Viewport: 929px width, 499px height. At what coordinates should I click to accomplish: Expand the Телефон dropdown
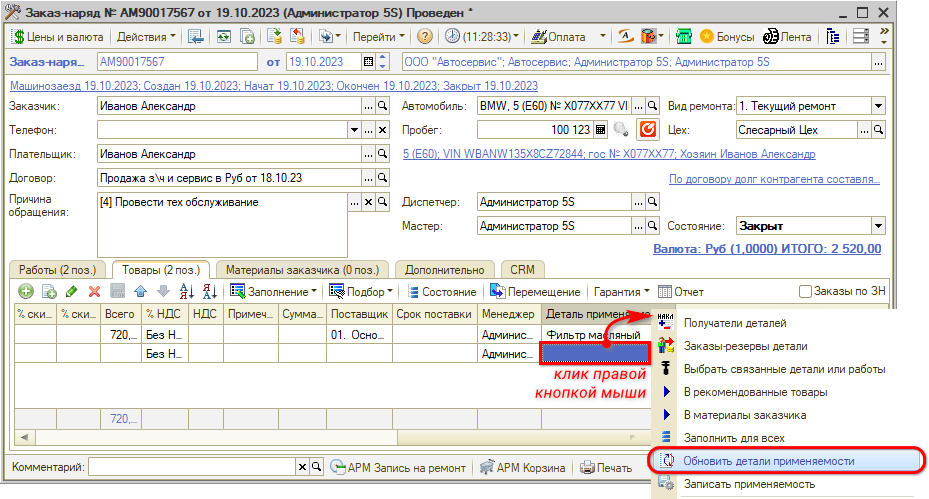point(354,130)
